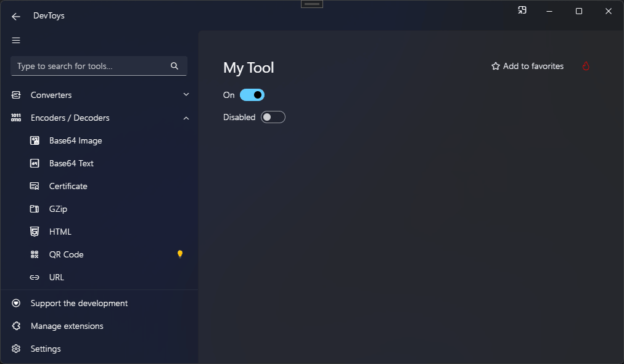Select the HTML encoder tool

point(60,232)
